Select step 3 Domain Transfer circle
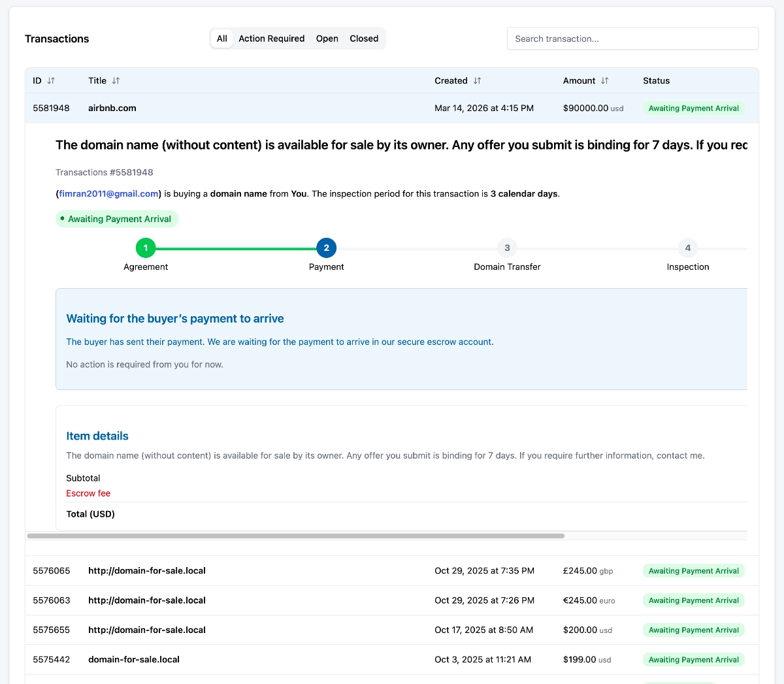Viewport: 784px width, 684px height. [507, 248]
